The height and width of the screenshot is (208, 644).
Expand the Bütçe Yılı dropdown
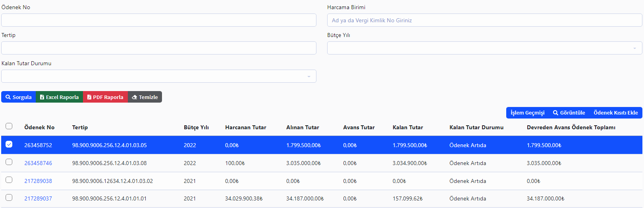[484, 48]
